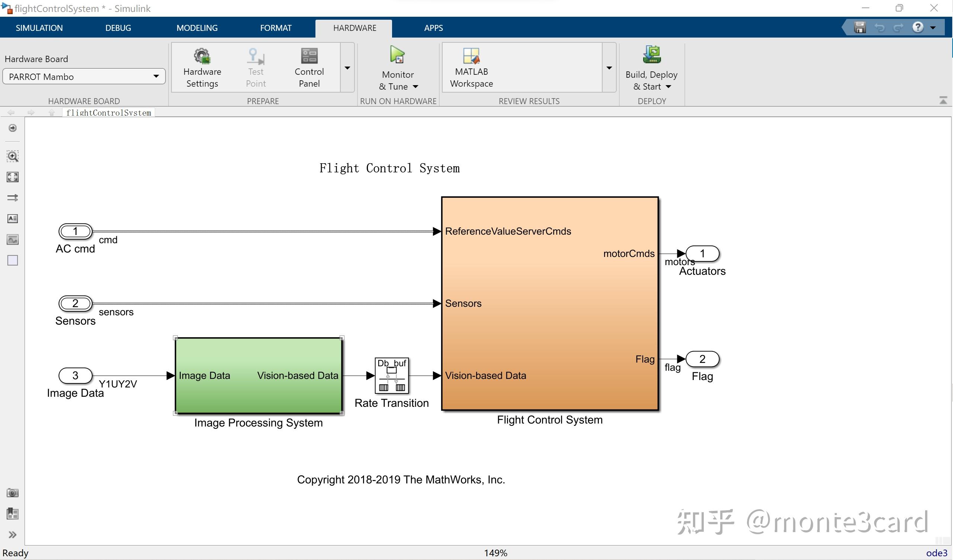Undo the last action
The height and width of the screenshot is (560, 953).
coord(879,28)
